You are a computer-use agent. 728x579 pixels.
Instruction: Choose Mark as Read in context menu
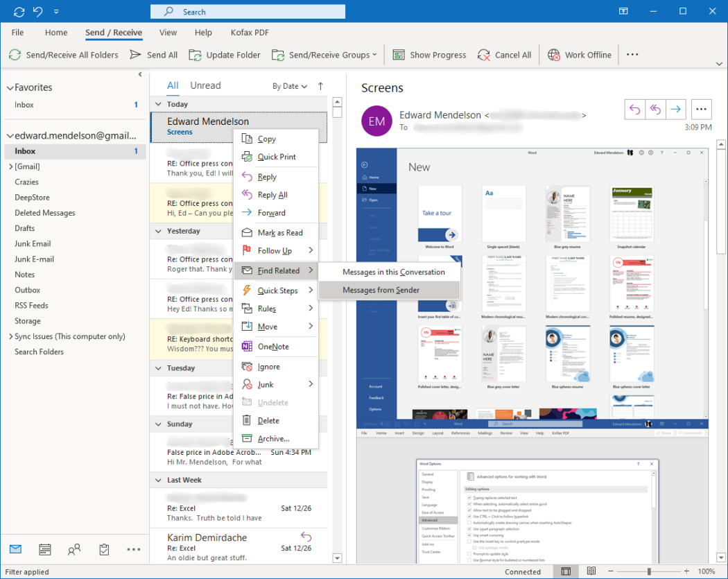276,232
